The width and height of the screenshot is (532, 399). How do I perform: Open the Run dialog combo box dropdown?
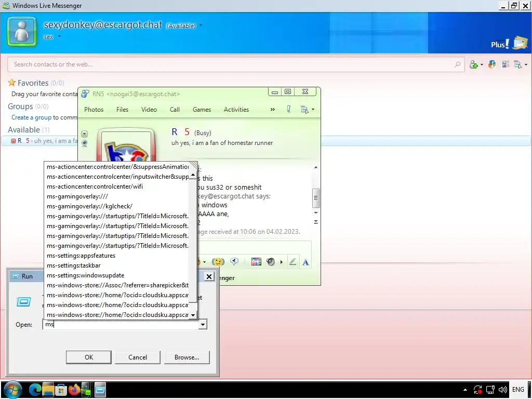(203, 324)
